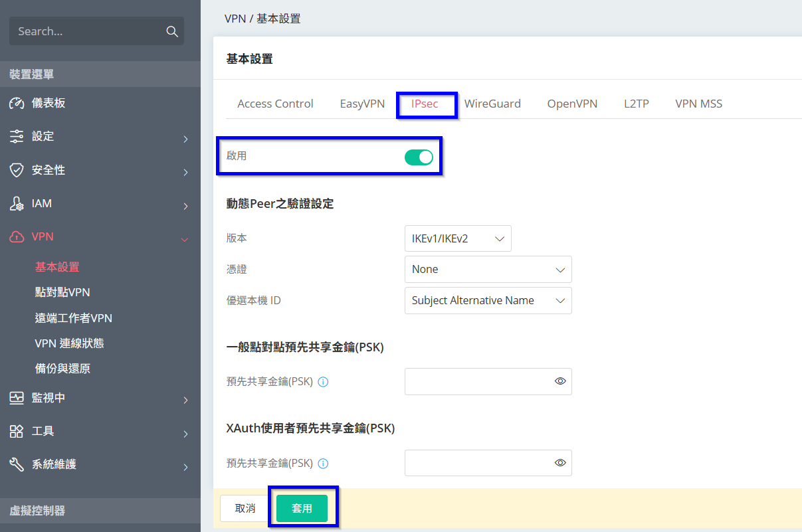Switch to the WireGuard tab
Viewport: 802px width, 532px height.
(x=492, y=104)
